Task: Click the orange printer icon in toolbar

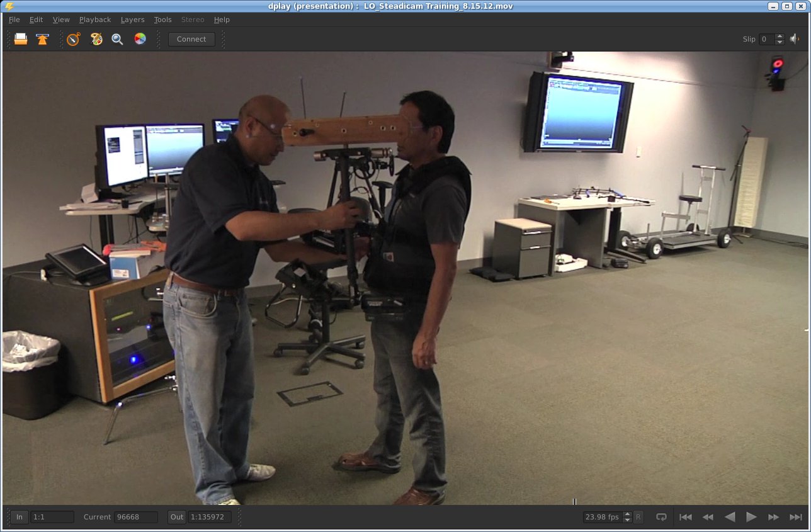Action: click(x=21, y=39)
